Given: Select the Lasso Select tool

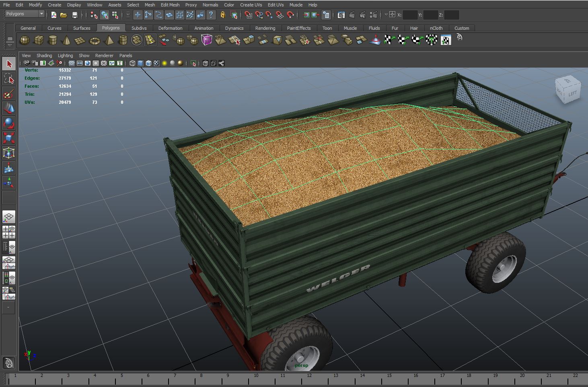Looking at the screenshot, I should (x=9, y=79).
